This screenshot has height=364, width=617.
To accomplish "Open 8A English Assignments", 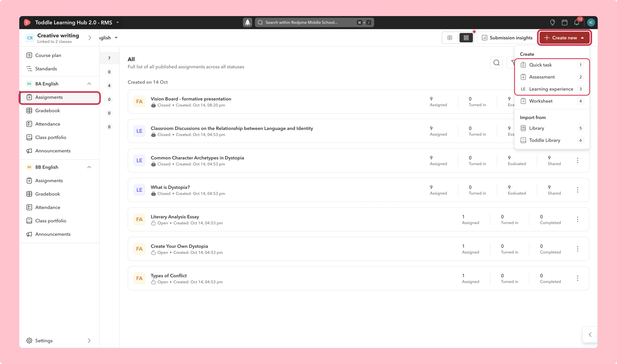I will (x=60, y=97).
